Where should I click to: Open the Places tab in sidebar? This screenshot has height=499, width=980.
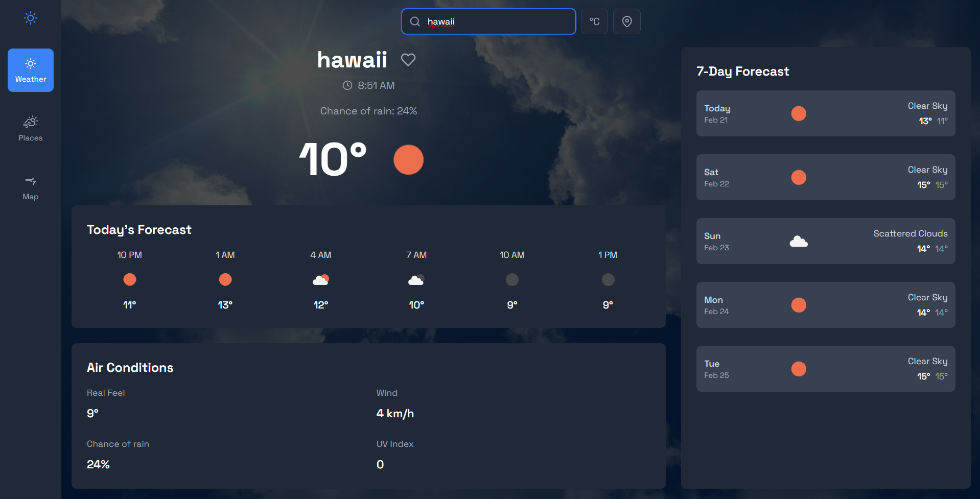point(31,129)
